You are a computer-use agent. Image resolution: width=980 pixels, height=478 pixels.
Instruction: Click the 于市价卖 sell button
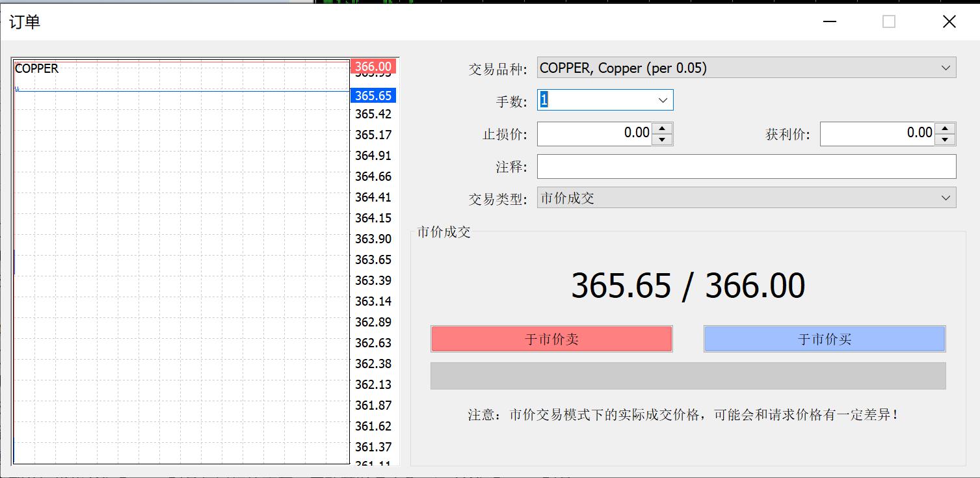click(550, 339)
